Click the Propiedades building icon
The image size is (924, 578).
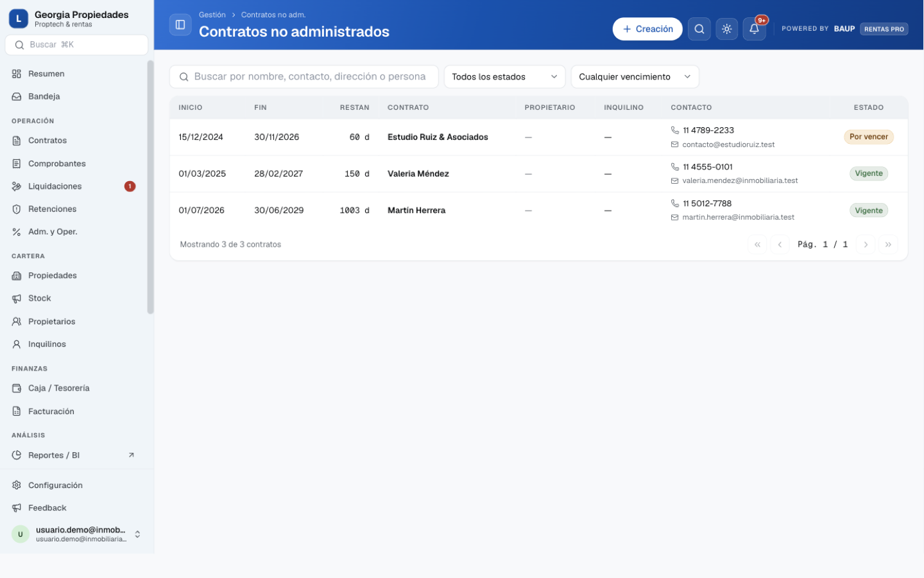(17, 276)
